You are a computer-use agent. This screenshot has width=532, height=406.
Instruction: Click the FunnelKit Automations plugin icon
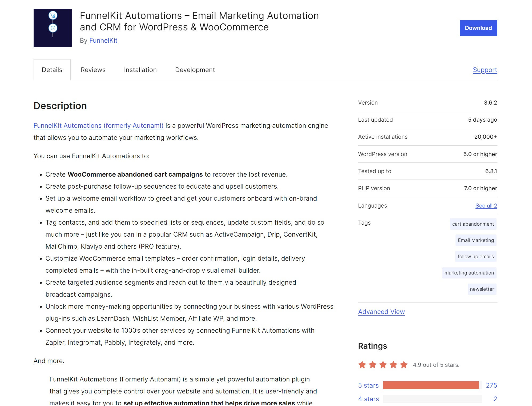(x=53, y=28)
